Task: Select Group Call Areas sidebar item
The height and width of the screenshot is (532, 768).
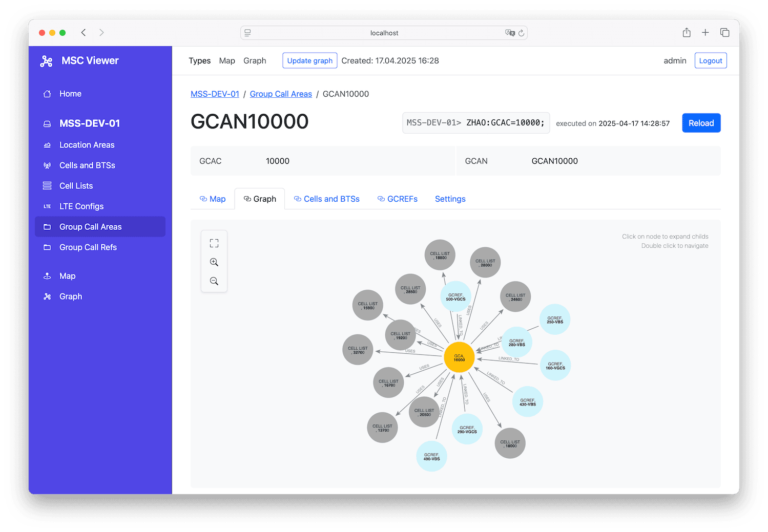Action: coord(100,227)
